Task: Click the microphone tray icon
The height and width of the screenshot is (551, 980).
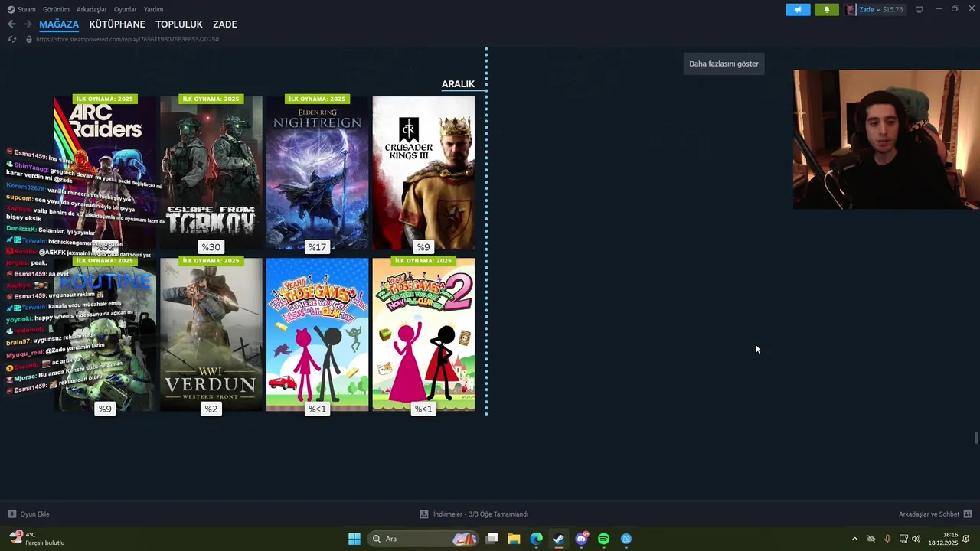Action: pos(887,539)
